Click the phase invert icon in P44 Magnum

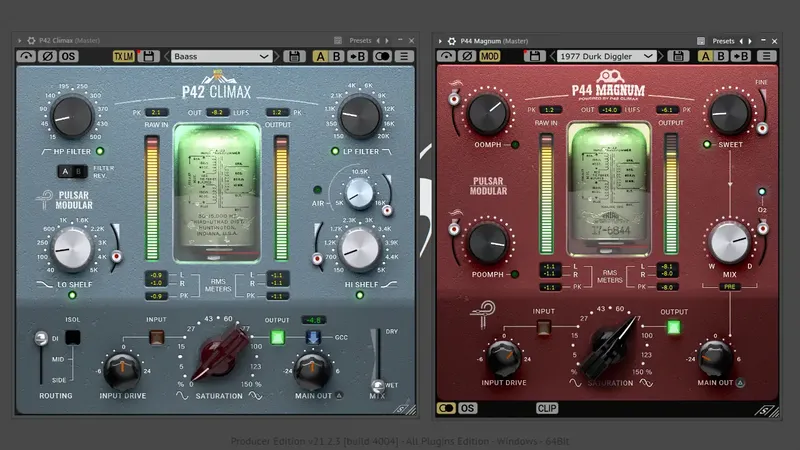coord(467,56)
